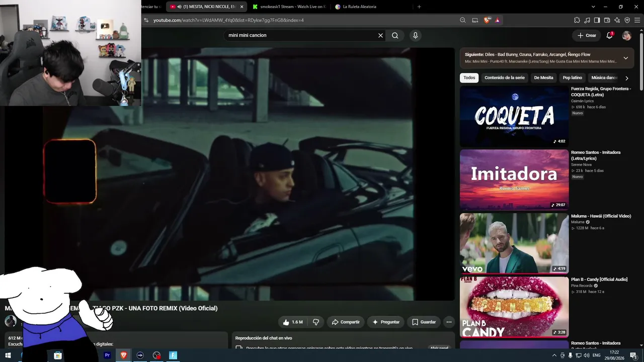Click the Brave browser taskbar icon

click(x=124, y=355)
